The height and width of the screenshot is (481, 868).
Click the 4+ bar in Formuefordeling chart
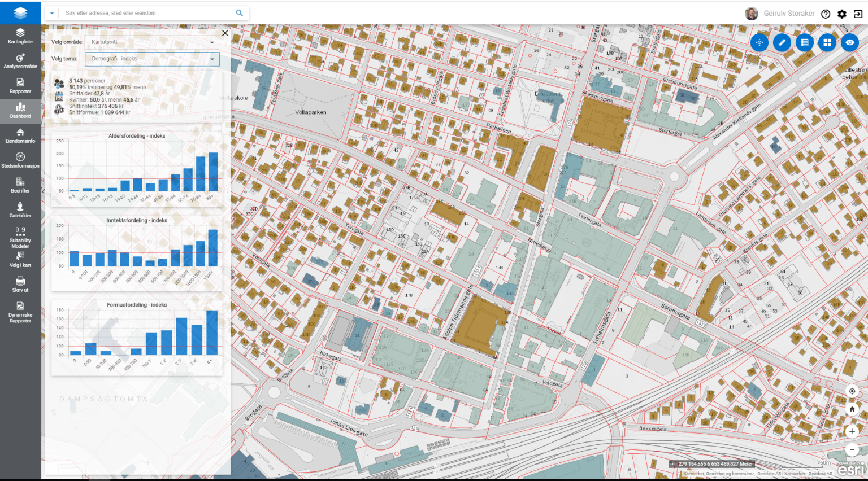click(212, 333)
